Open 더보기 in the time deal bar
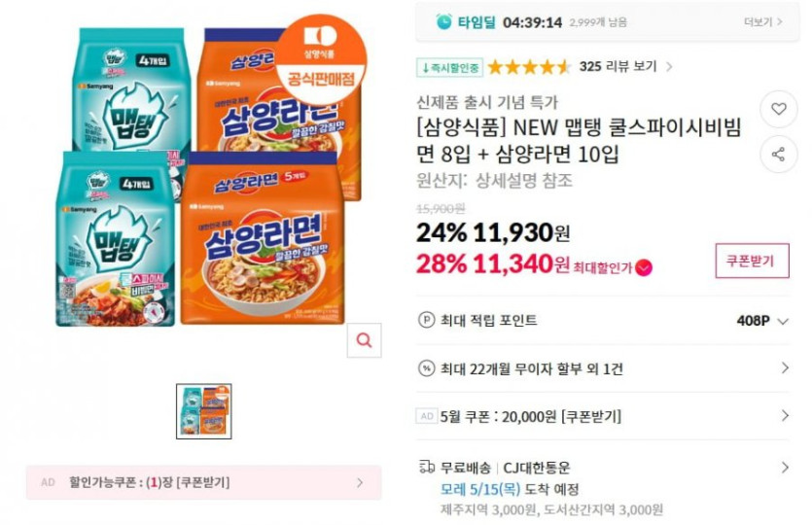The height and width of the screenshot is (525, 812). pyautogui.click(x=762, y=21)
